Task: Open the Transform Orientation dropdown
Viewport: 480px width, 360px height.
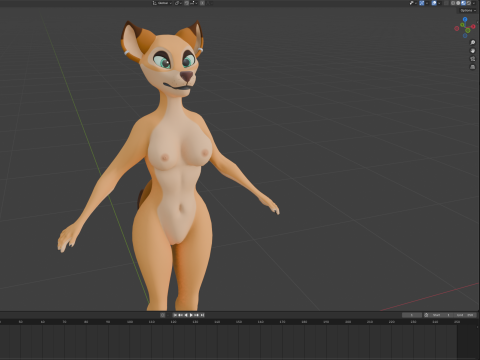Action: [x=162, y=3]
